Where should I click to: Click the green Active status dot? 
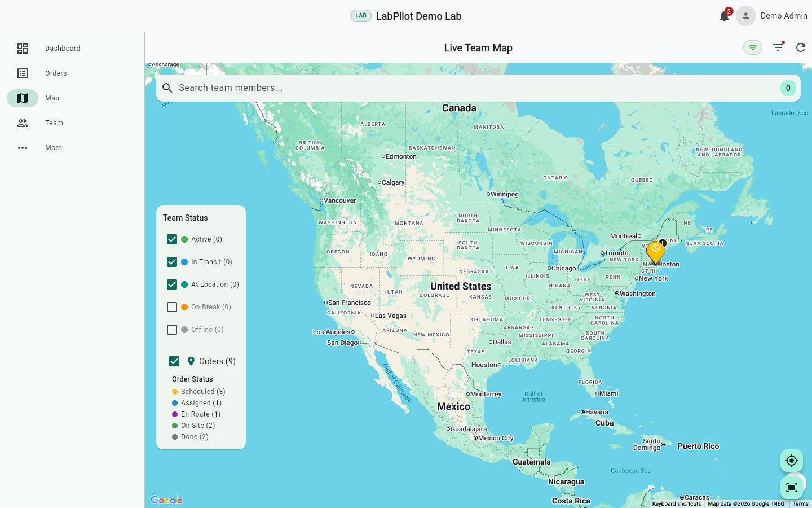(184, 239)
